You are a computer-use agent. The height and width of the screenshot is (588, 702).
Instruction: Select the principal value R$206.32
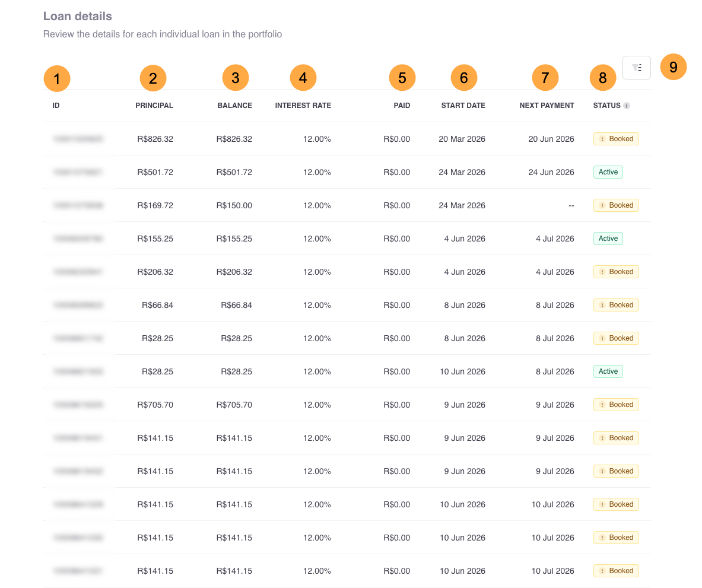point(155,272)
